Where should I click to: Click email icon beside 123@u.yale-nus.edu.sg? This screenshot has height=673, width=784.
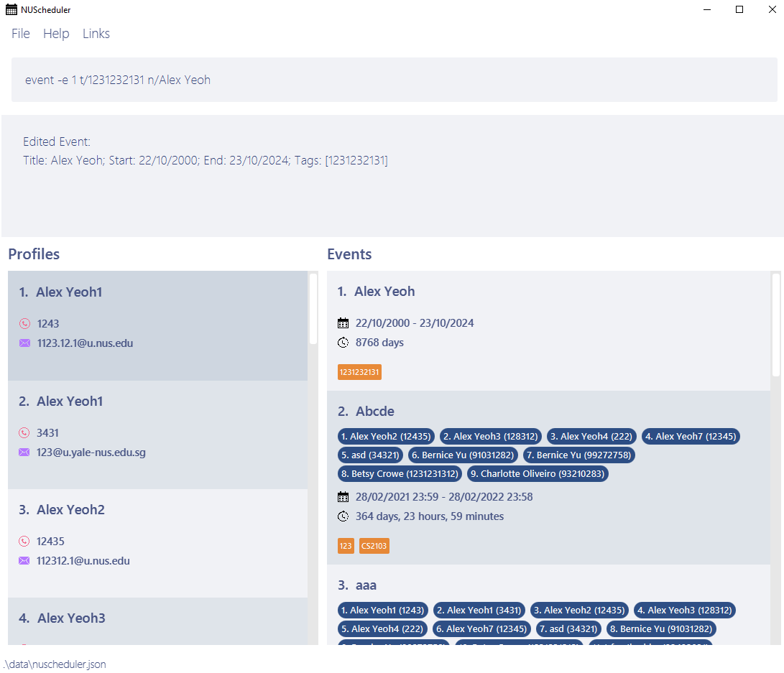click(x=24, y=452)
